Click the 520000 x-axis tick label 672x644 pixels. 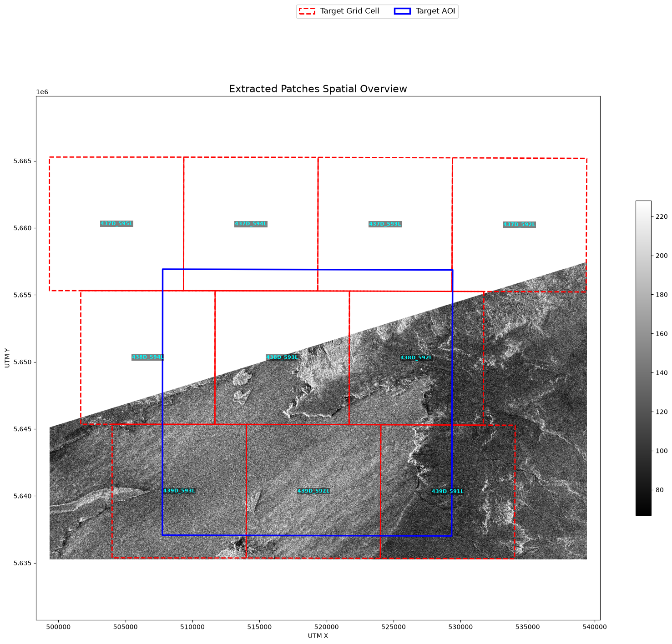[327, 627]
